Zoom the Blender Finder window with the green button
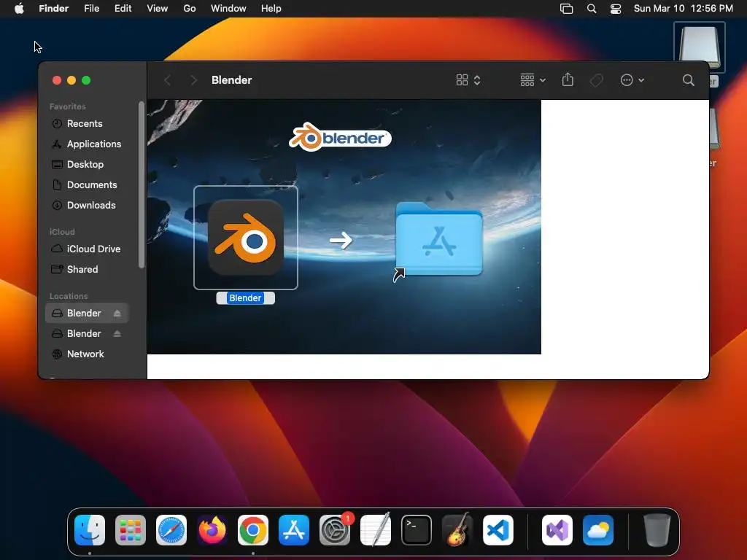 pos(86,80)
